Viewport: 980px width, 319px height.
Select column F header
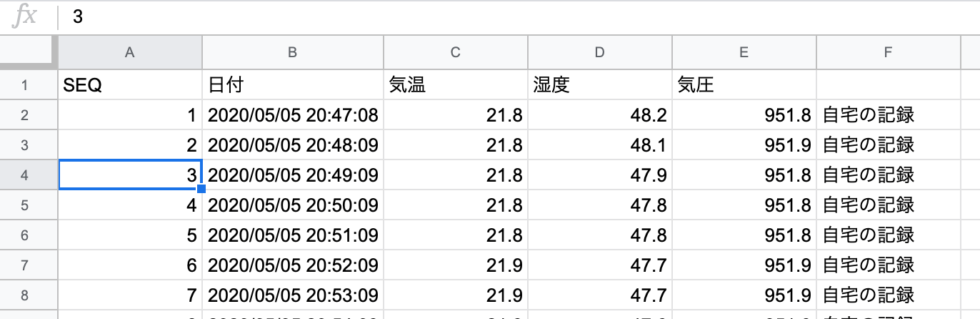click(888, 52)
